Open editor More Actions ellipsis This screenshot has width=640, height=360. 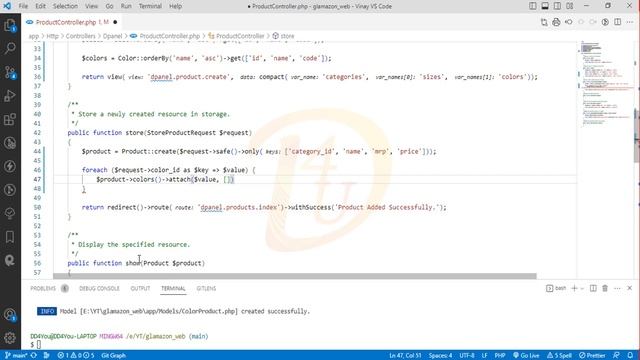tap(630, 22)
